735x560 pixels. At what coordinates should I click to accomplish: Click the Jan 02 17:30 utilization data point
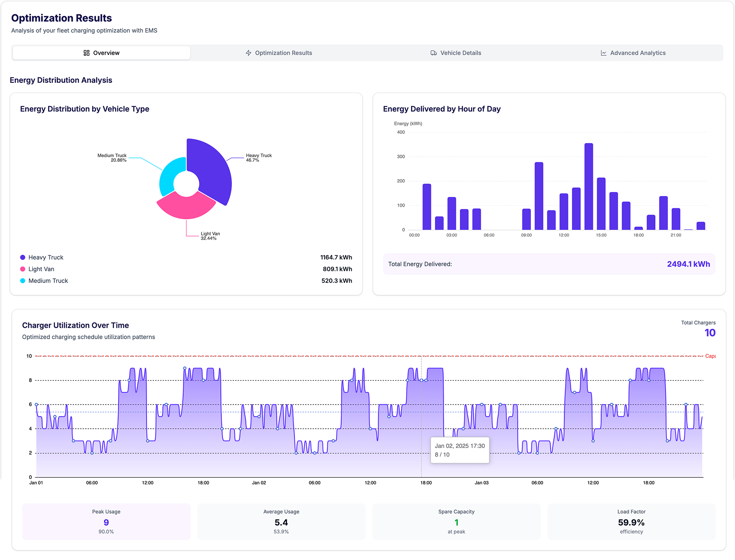click(421, 381)
